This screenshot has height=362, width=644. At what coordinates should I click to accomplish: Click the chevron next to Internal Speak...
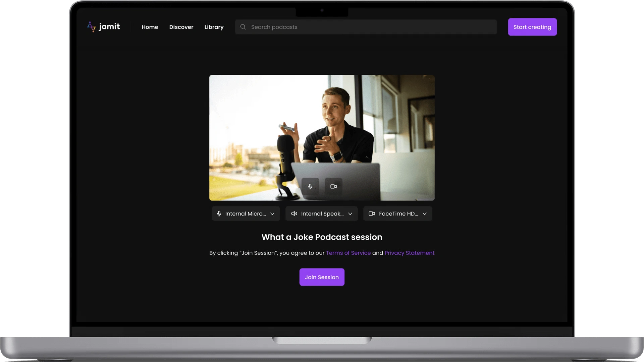click(350, 214)
